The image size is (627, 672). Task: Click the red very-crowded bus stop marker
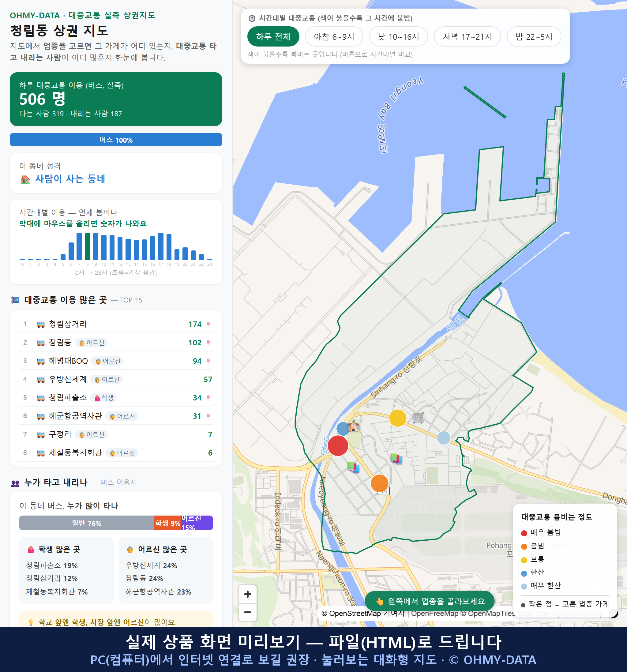pyautogui.click(x=338, y=446)
